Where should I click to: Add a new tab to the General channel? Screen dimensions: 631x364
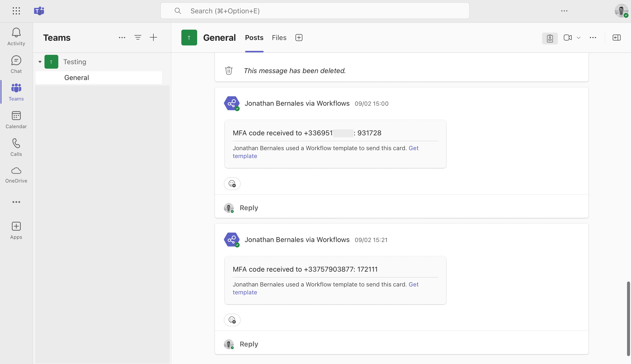click(298, 38)
